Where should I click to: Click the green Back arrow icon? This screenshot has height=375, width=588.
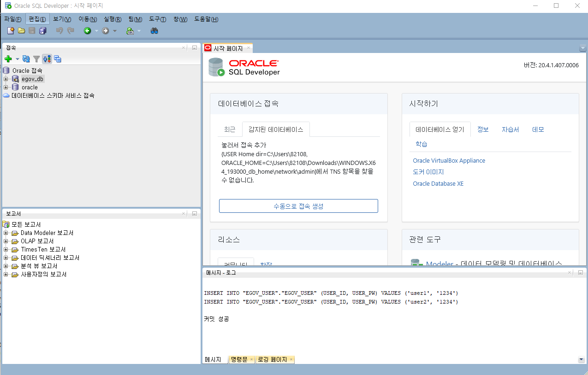click(x=87, y=31)
